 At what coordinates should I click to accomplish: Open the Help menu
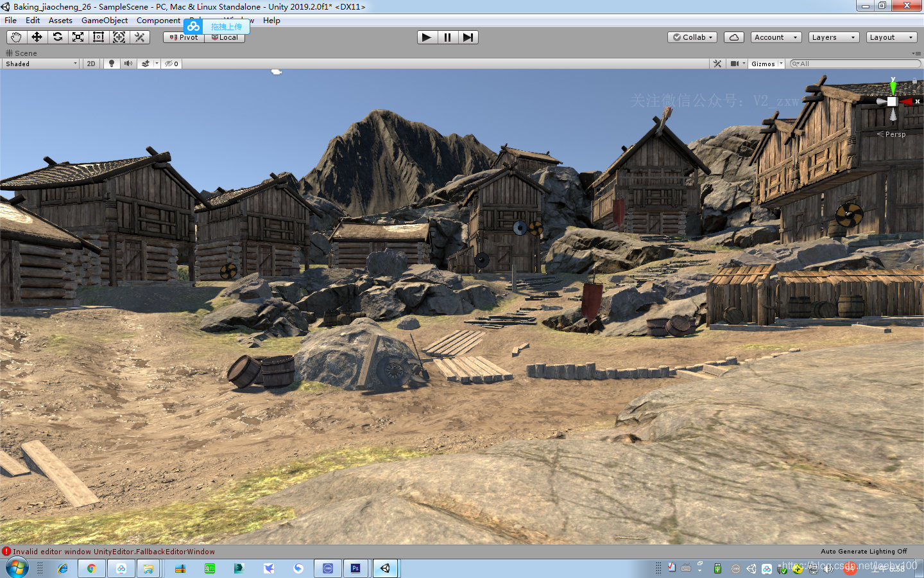click(271, 21)
